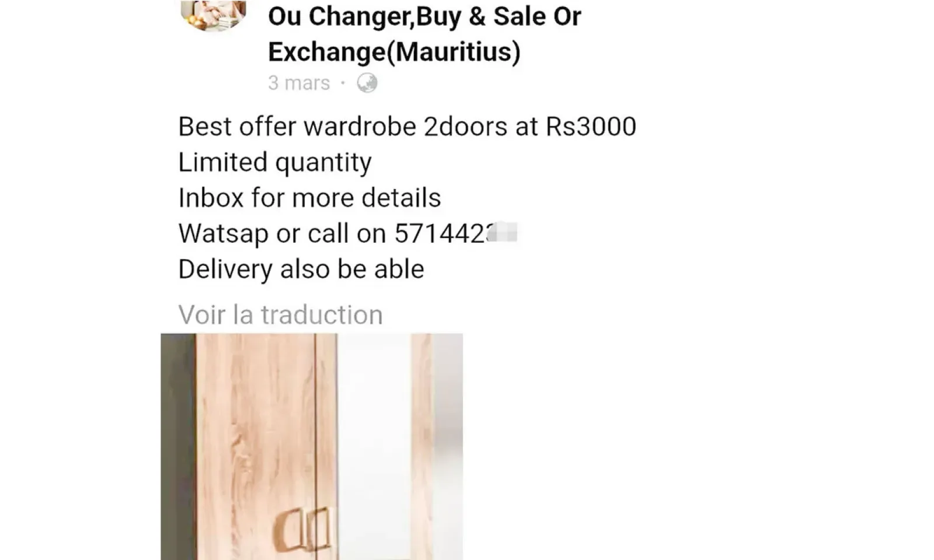This screenshot has width=934, height=560.
Task: Open the '3 mars' post timestamp
Action: click(x=299, y=83)
